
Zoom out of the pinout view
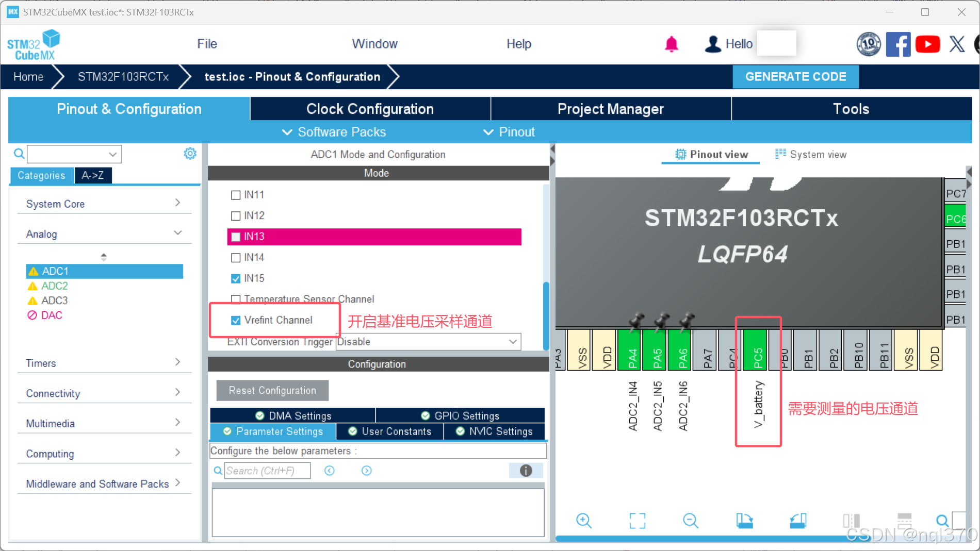click(690, 521)
